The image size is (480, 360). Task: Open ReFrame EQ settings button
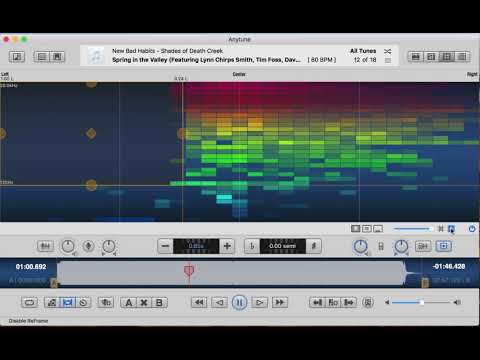point(423,246)
